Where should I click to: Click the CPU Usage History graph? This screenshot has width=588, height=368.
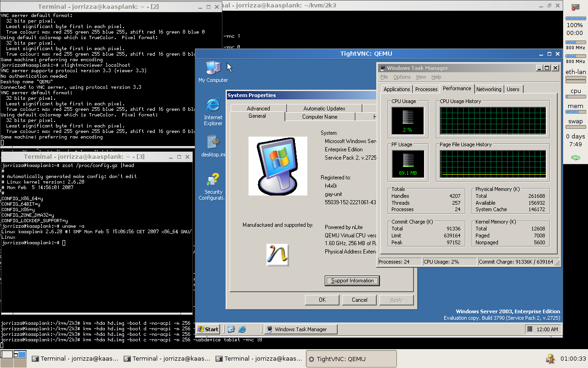pyautogui.click(x=493, y=121)
